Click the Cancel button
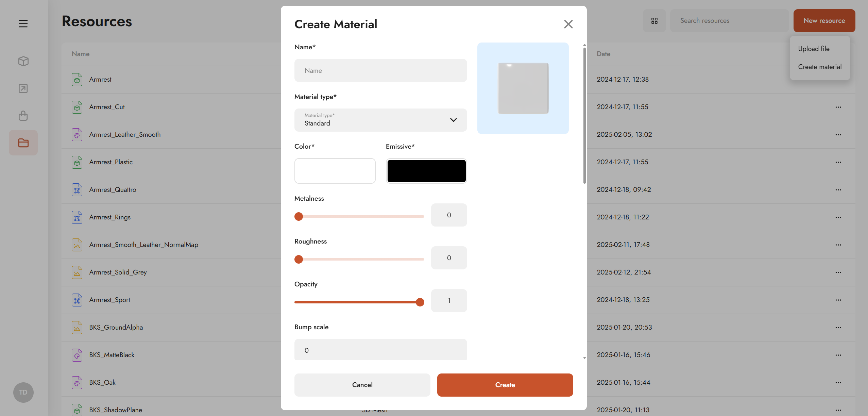The height and width of the screenshot is (416, 868). pyautogui.click(x=362, y=385)
